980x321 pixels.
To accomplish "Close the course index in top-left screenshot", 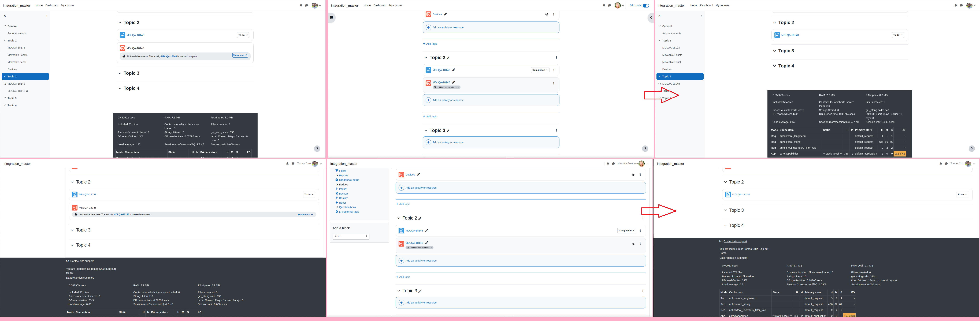I will [5, 16].
